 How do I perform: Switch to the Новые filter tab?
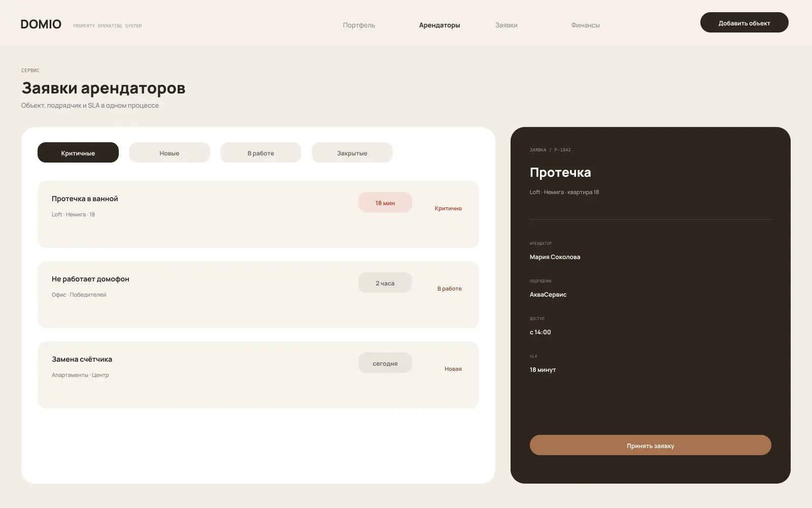pos(170,152)
